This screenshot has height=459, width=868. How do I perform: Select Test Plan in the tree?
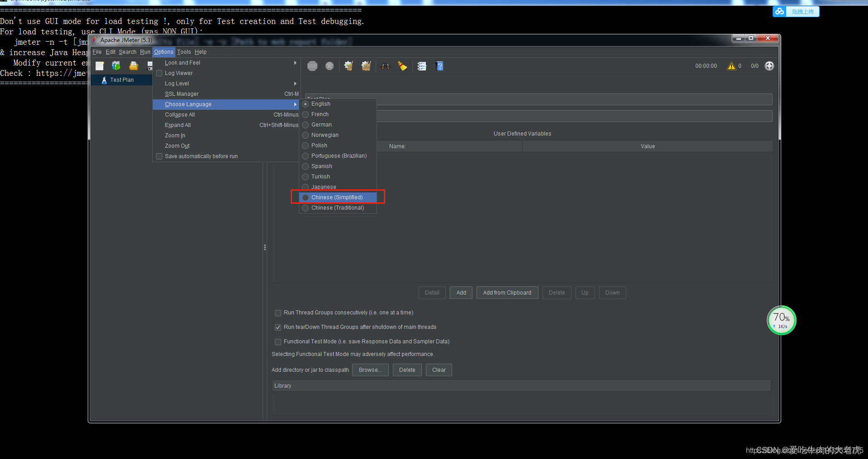(x=122, y=80)
